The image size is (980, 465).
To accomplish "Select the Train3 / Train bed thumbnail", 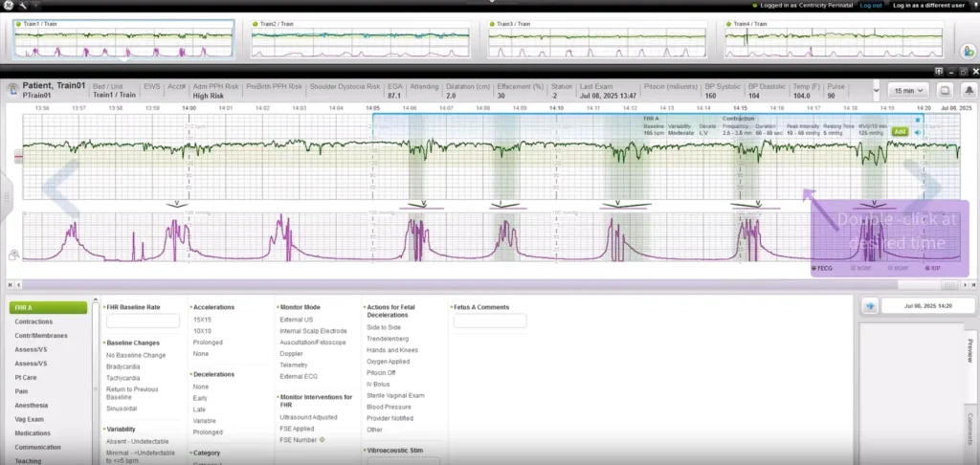I will pos(597,39).
